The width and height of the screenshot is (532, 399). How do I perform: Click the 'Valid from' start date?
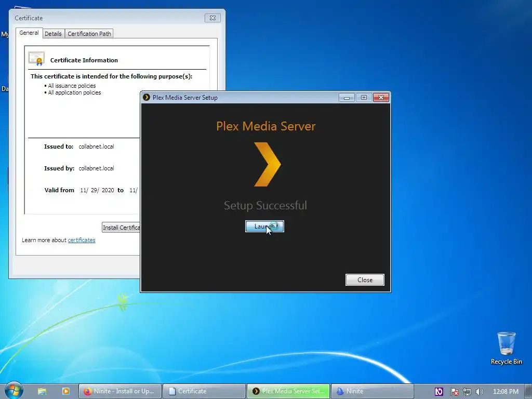pyautogui.click(x=97, y=190)
